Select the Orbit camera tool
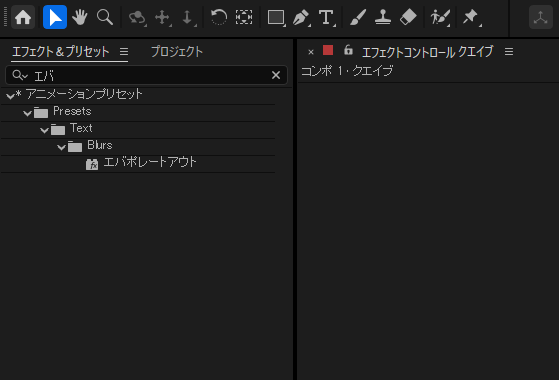 (x=137, y=17)
